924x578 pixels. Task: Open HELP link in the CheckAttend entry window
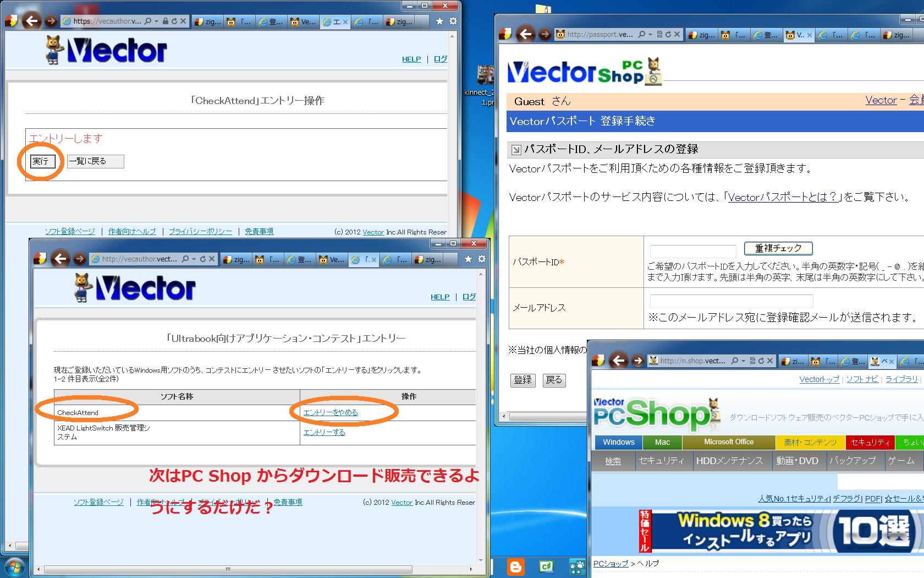[411, 59]
